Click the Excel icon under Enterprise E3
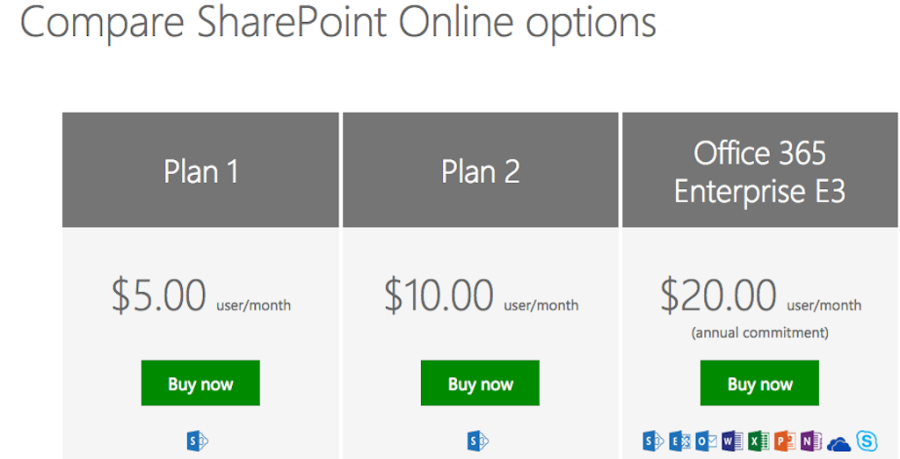The height and width of the screenshot is (459, 900). [758, 441]
